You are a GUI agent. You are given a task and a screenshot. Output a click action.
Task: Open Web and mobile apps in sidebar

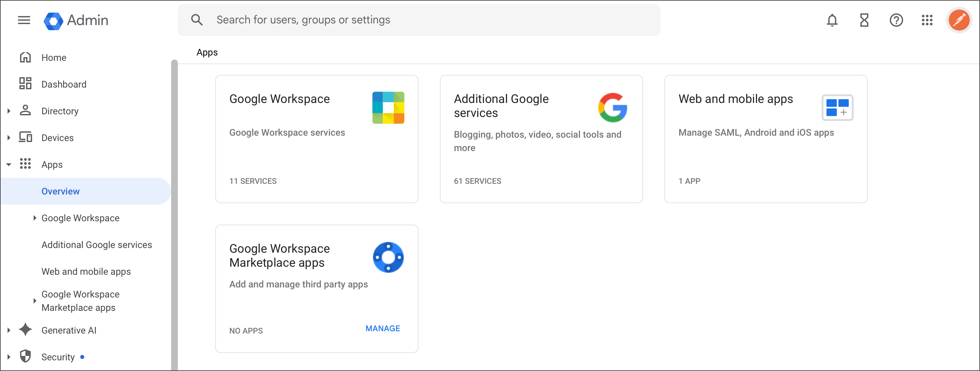[x=86, y=271]
